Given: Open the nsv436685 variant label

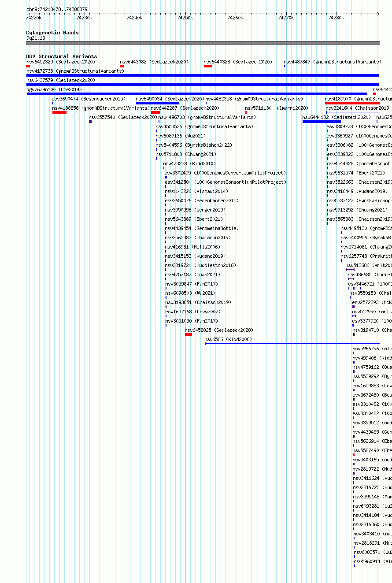Looking at the screenshot, I should point(370,275).
